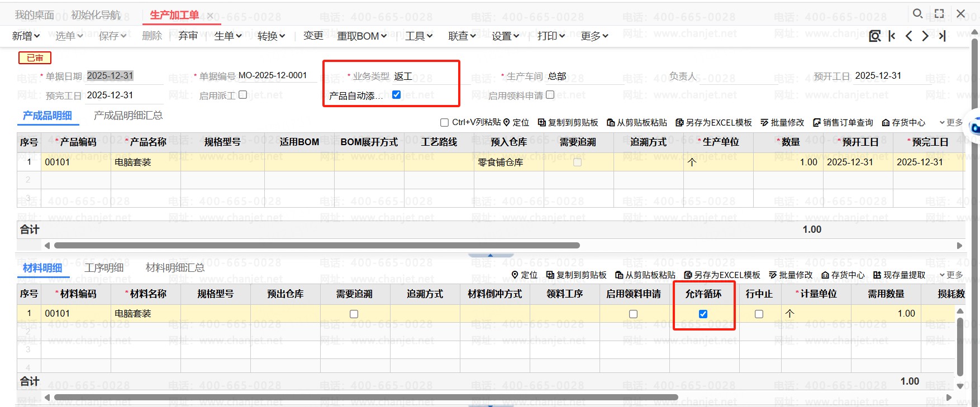
Task: Enable the Ctrl+V列粘贴 checkbox
Action: [445, 122]
